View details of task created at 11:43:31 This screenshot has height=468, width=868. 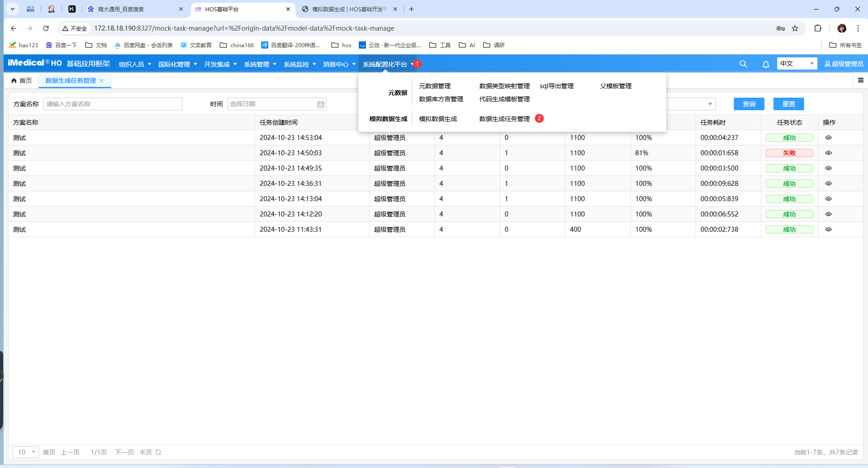[x=828, y=229]
